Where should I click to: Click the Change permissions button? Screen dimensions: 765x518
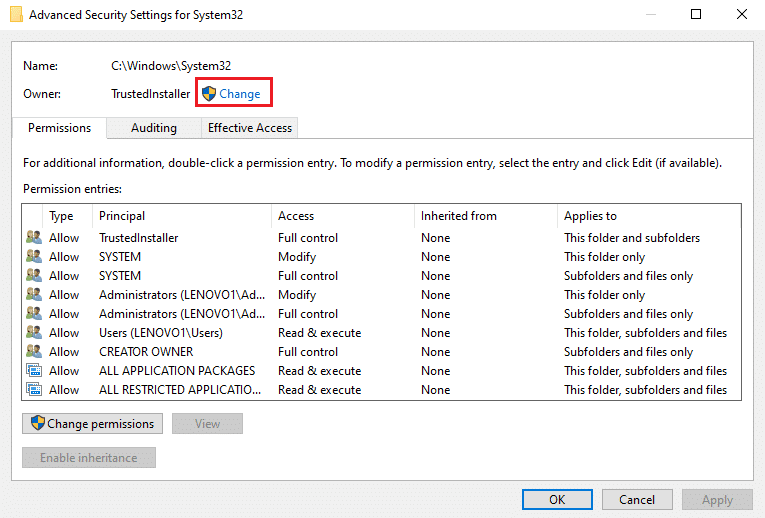[92, 423]
